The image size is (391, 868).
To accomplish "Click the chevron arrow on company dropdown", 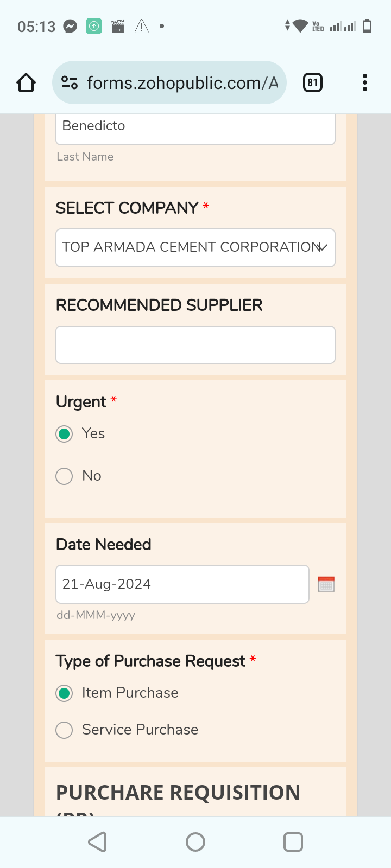I will pyautogui.click(x=323, y=248).
